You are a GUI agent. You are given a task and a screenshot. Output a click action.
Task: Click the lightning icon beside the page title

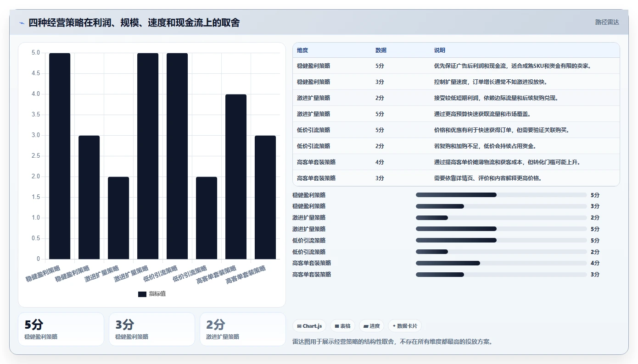pos(22,23)
